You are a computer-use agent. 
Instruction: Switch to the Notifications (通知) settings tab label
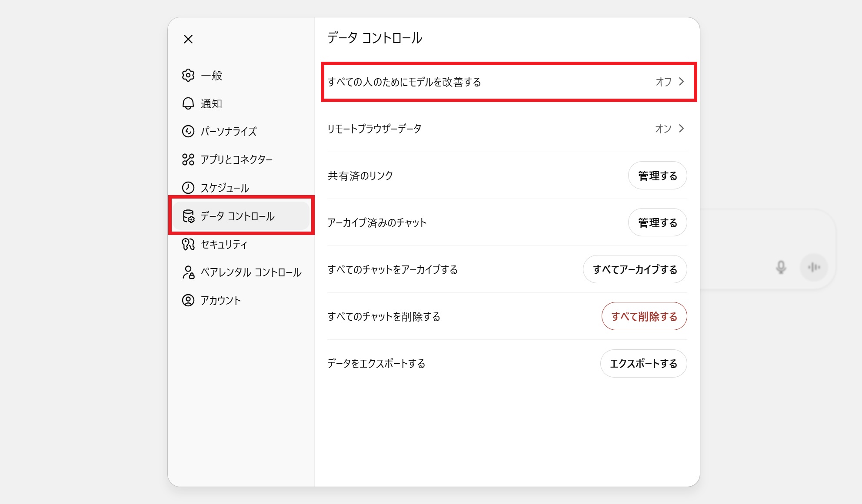(x=211, y=103)
